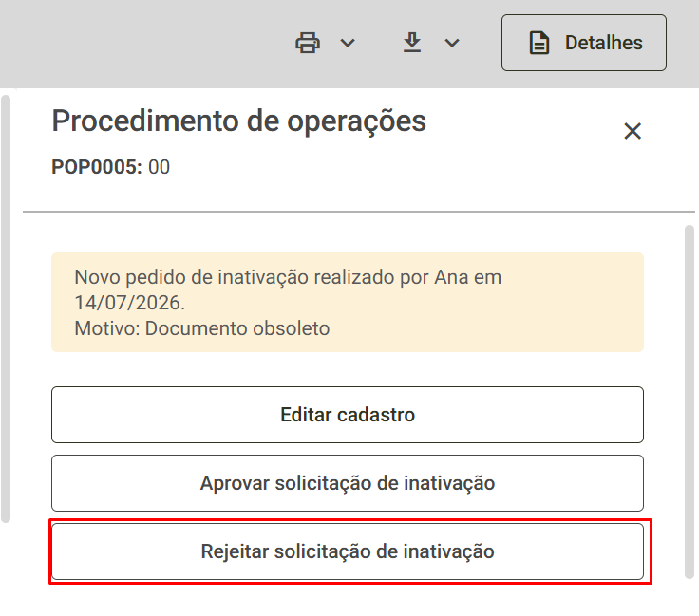The height and width of the screenshot is (616, 699).
Task: Click the POP0005 document code label
Action: point(97,167)
